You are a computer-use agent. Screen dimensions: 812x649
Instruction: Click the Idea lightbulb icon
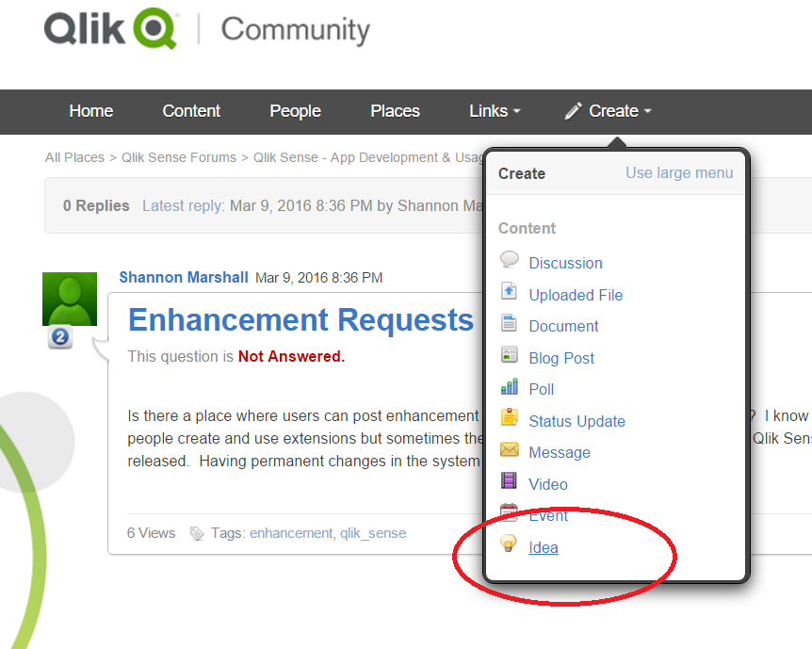click(x=509, y=544)
